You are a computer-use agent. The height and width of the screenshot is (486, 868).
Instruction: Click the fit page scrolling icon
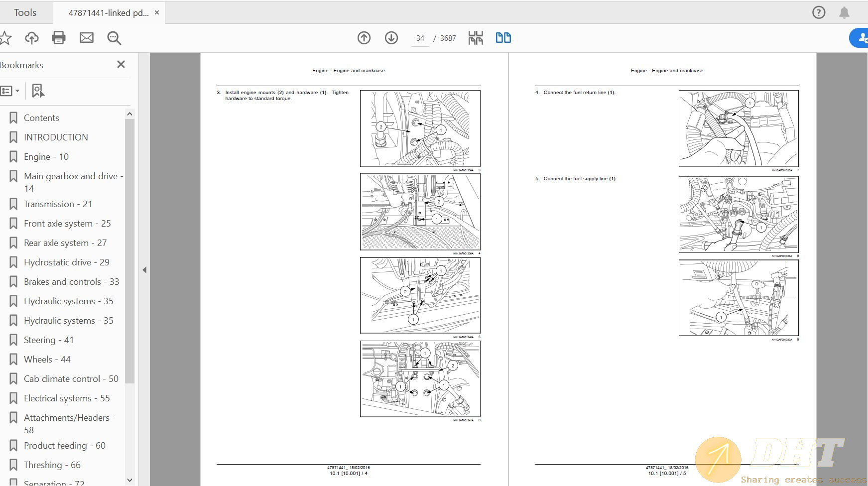[x=476, y=38]
